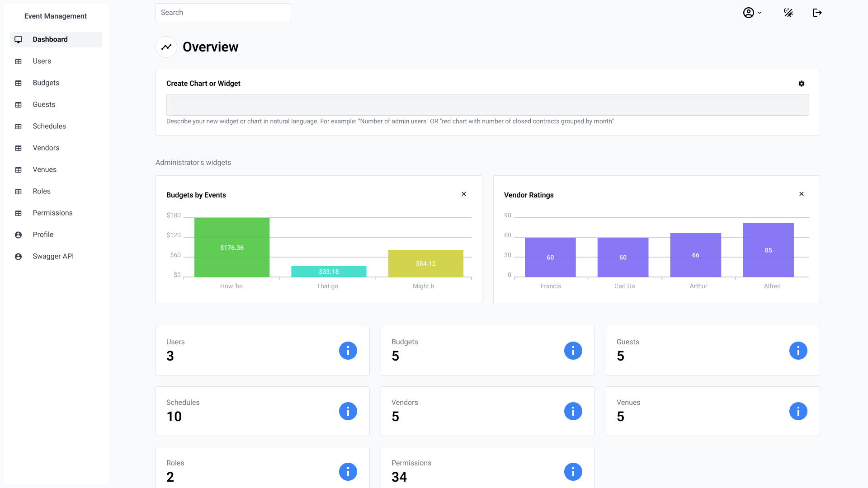Viewport: 868px width, 488px height.
Task: Hide the Budgets by Events widget
Action: click(464, 194)
